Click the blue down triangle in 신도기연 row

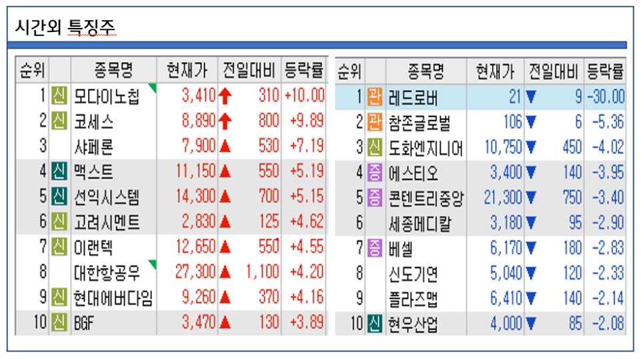click(x=531, y=273)
